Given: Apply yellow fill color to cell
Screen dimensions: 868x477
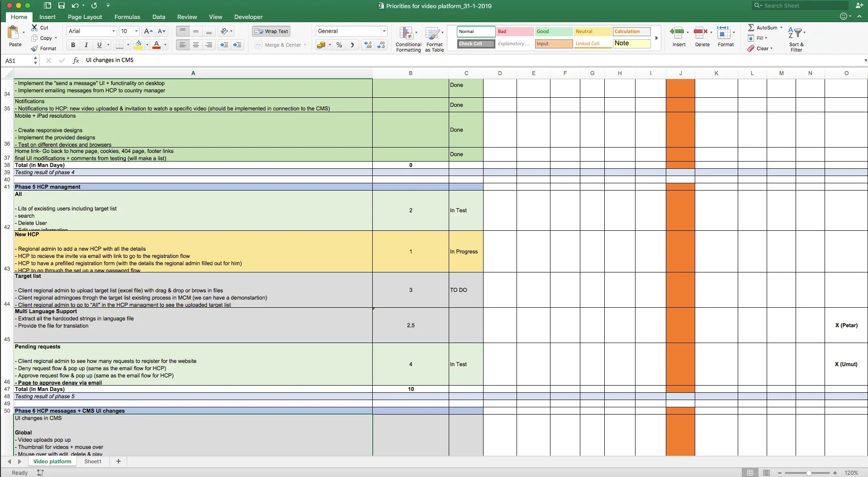Looking at the screenshot, I should pos(139,45).
